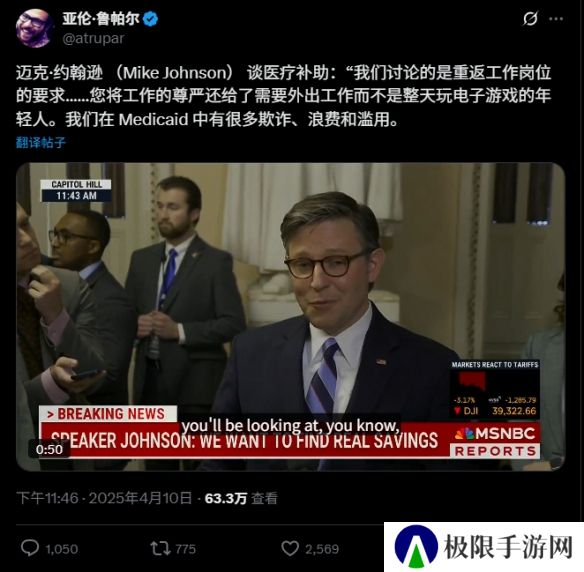Click the reply speech bubble icon
Viewport: 584px width, 572px height.
coord(30,549)
